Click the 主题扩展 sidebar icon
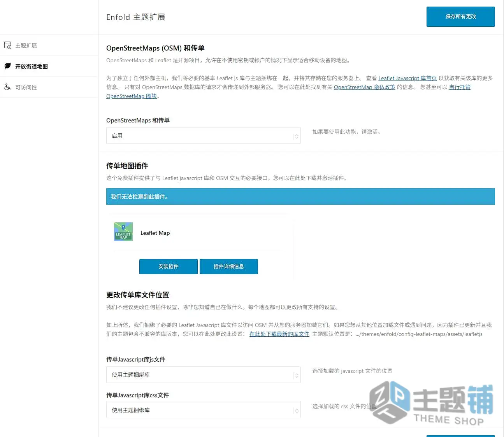The height and width of the screenshot is (437, 504). point(8,45)
